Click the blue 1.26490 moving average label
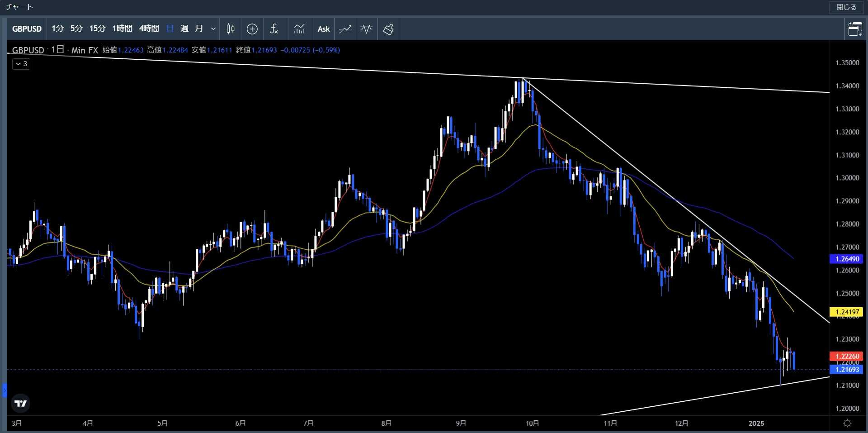868x433 pixels. click(846, 259)
